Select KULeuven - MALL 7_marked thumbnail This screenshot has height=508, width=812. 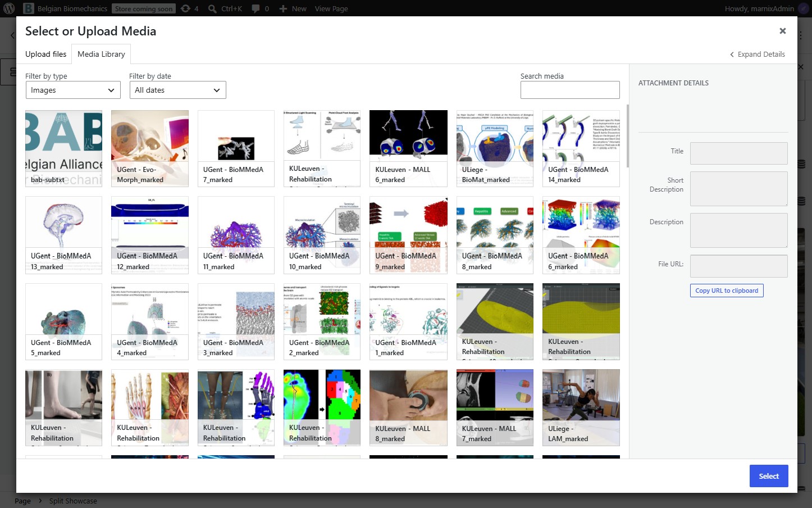coord(495,407)
